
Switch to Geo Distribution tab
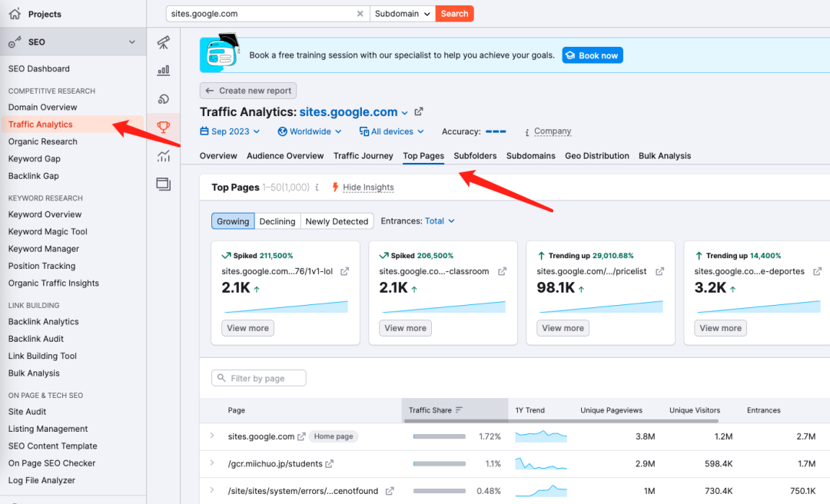click(x=597, y=156)
